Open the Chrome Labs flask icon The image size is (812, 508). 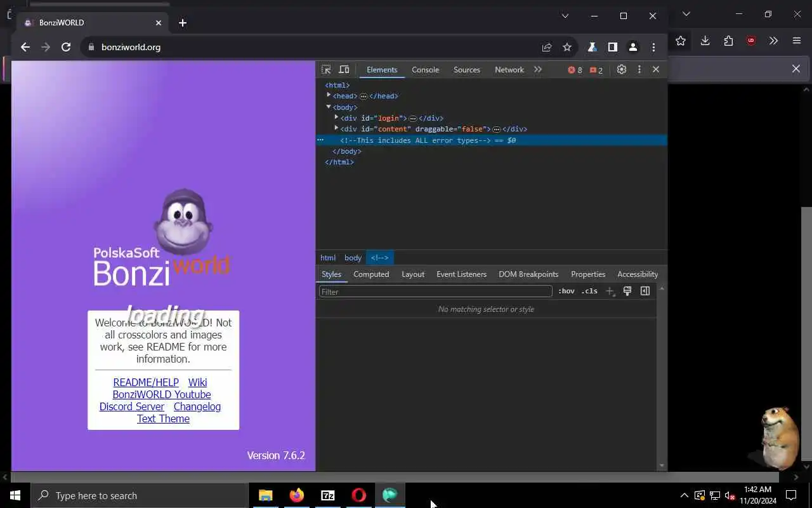(x=592, y=47)
